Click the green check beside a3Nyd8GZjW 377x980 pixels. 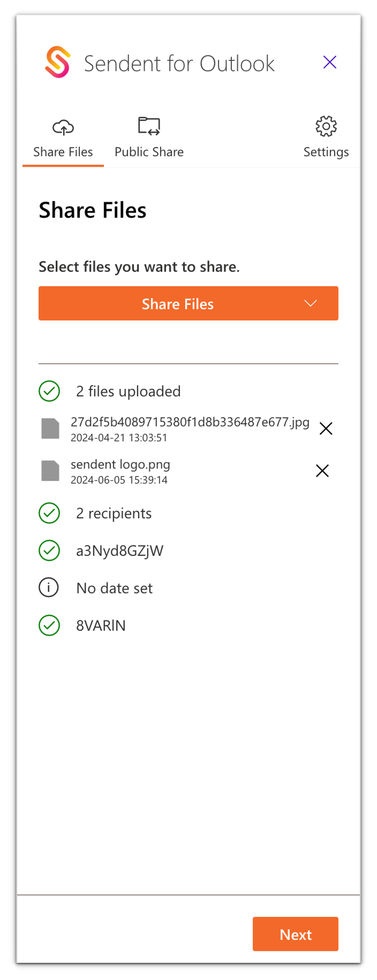tap(49, 551)
